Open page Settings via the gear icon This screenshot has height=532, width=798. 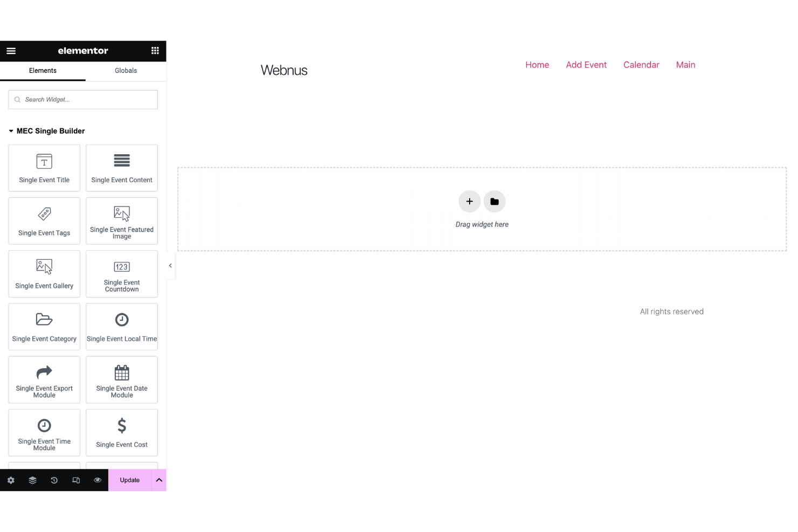(x=11, y=480)
